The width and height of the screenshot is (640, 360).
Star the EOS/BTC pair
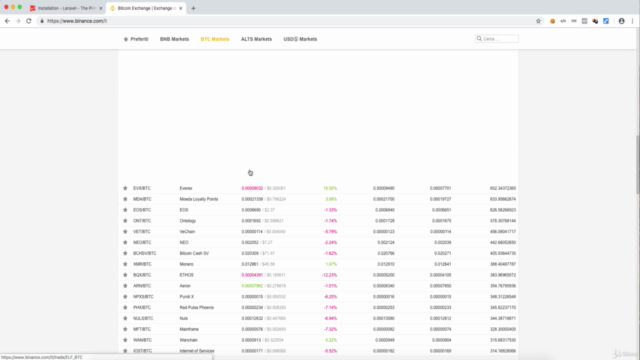pos(125,210)
